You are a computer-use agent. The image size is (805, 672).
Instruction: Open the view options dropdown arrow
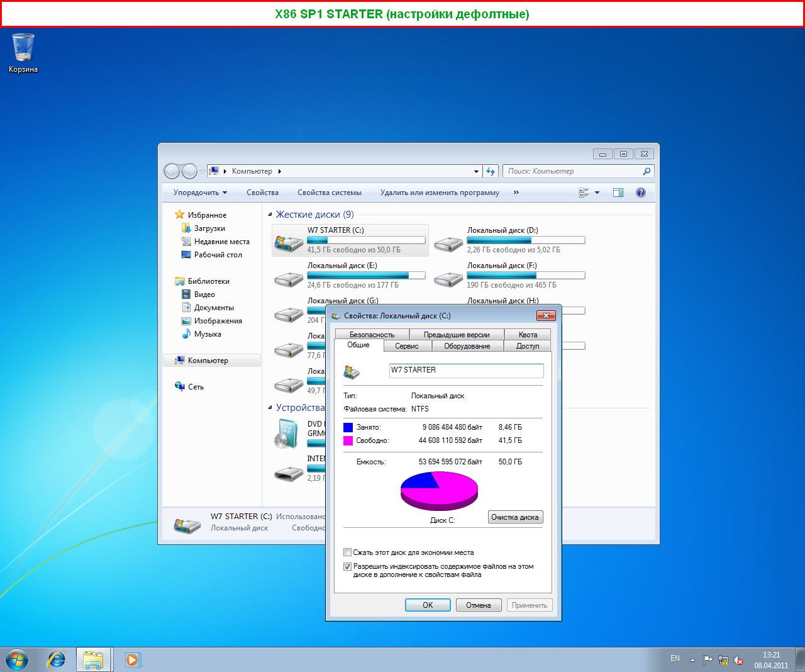597,193
